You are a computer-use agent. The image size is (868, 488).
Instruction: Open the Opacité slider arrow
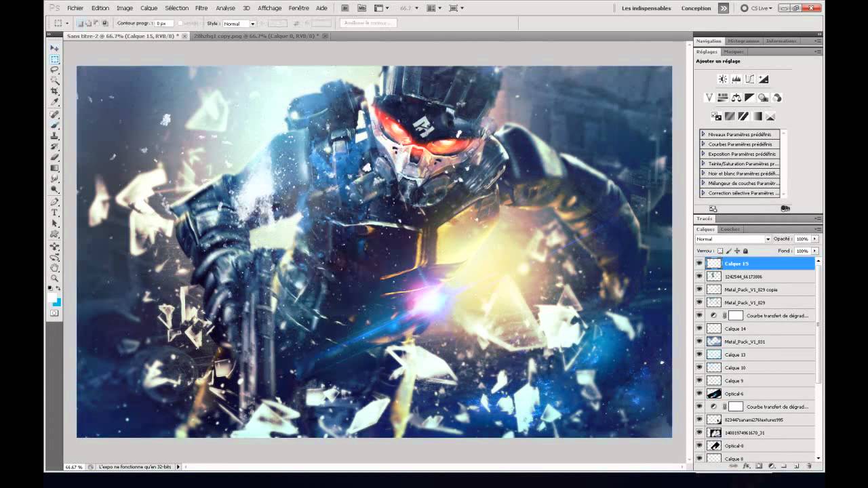coord(814,239)
